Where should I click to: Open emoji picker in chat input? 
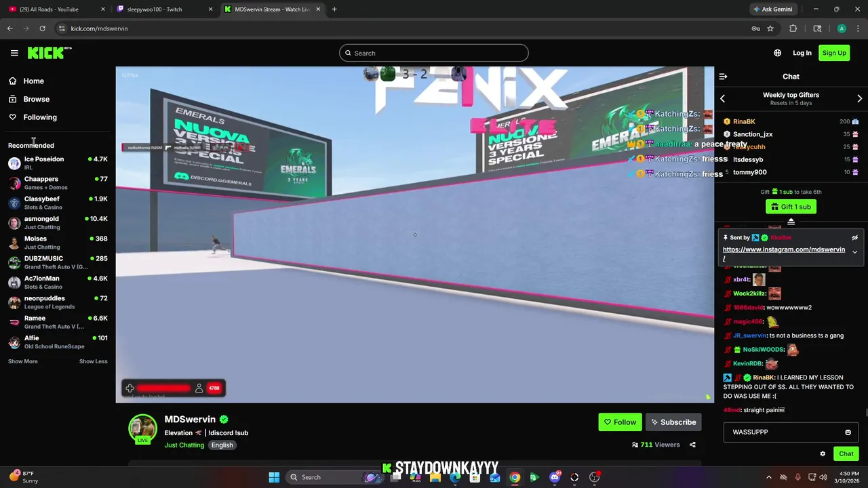848,432
